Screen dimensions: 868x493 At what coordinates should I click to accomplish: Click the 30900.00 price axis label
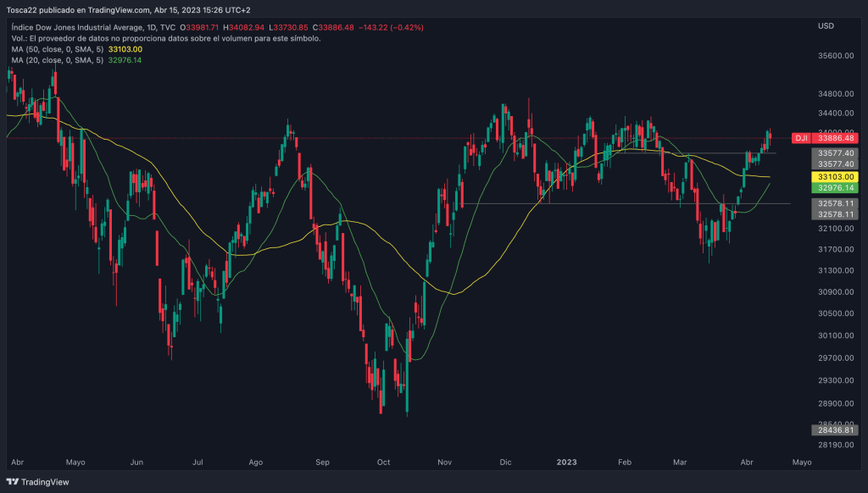coord(834,292)
